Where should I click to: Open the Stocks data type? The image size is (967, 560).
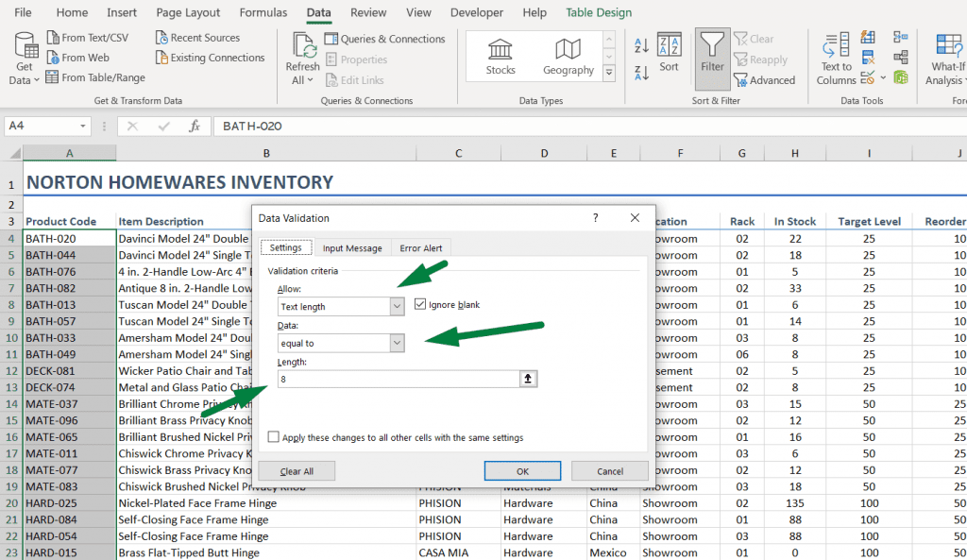(500, 55)
